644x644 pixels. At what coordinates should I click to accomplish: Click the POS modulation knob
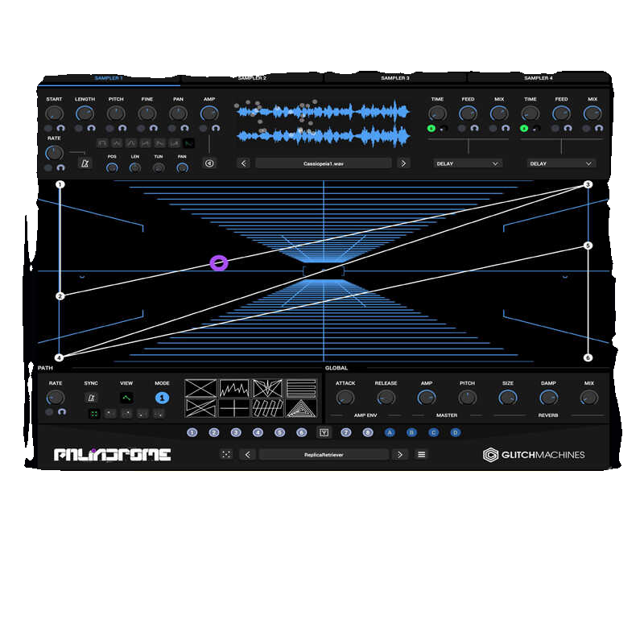[112, 167]
